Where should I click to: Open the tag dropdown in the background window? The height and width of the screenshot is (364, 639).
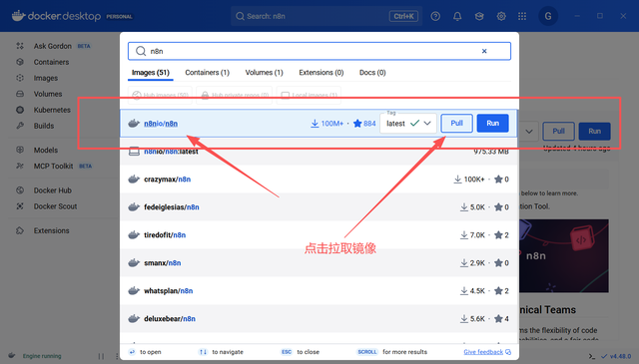[529, 132]
